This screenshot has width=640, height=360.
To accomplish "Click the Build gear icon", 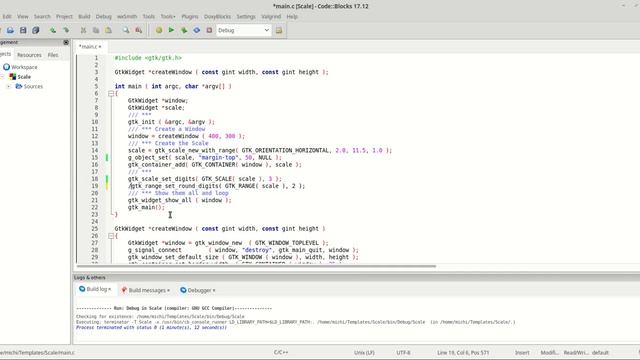I will tap(159, 30).
